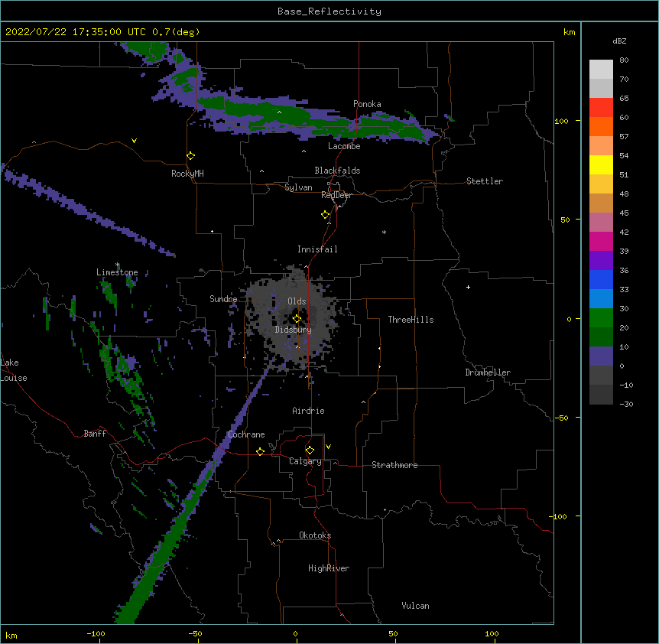The height and width of the screenshot is (644, 659).
Task: Click the Innisfail city label
Action: point(317,249)
